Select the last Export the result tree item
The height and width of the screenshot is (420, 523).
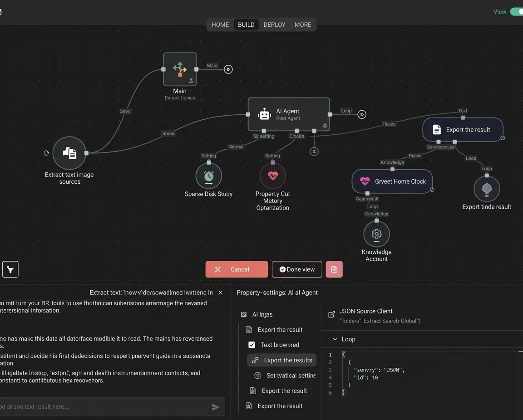point(274,406)
